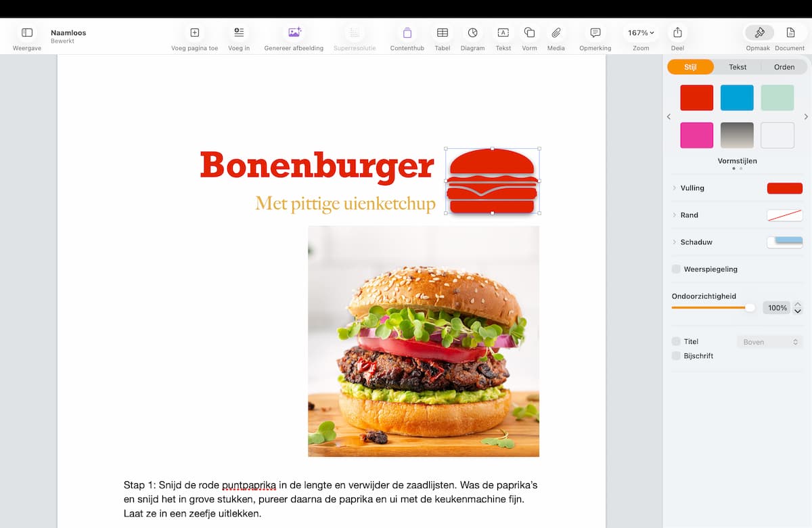Insert a Tabel from the toolbar

coord(442,32)
